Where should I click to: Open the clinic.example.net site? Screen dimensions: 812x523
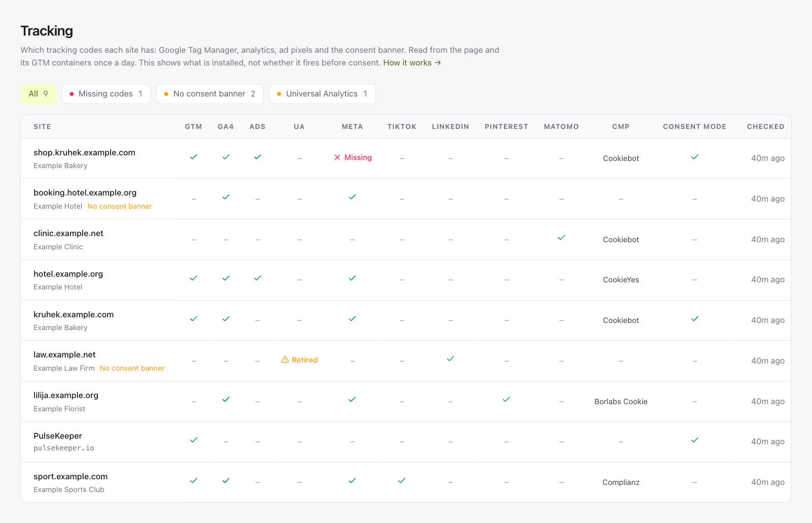pos(69,234)
